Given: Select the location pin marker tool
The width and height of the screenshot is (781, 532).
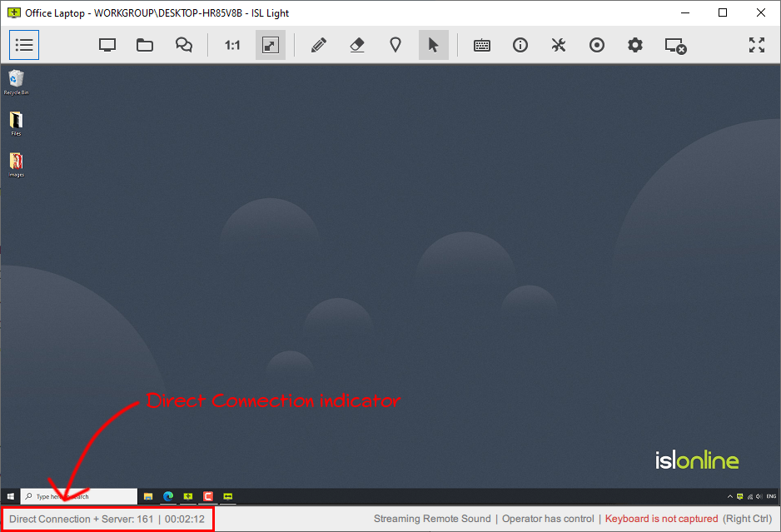Looking at the screenshot, I should [395, 45].
